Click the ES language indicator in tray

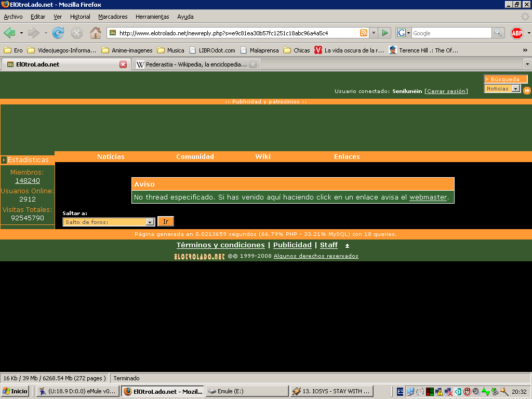pyautogui.click(x=400, y=392)
